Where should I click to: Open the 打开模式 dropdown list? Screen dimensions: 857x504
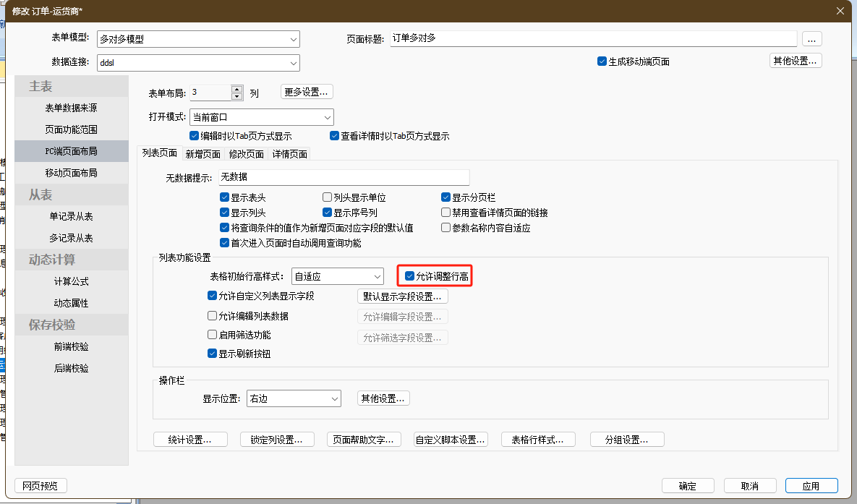[x=327, y=117]
